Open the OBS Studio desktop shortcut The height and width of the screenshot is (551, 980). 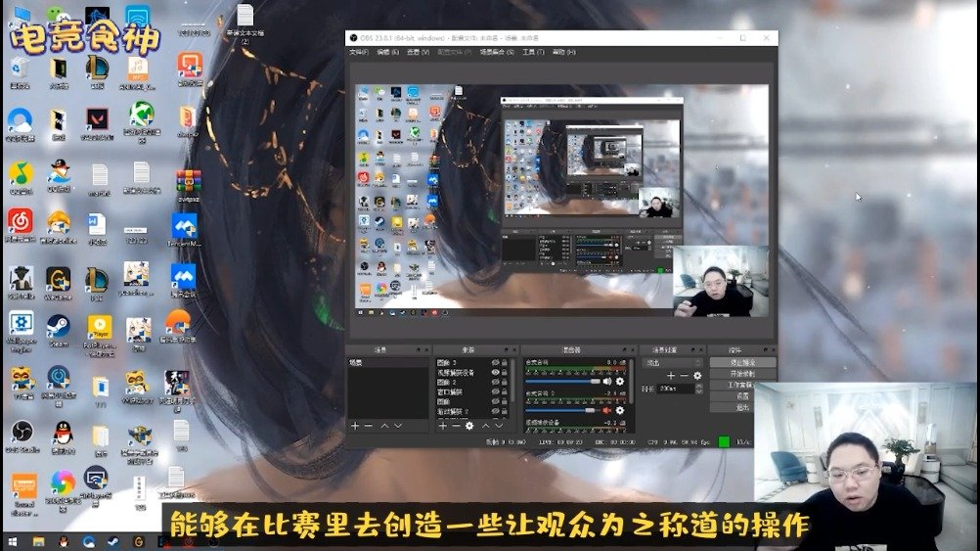click(22, 436)
